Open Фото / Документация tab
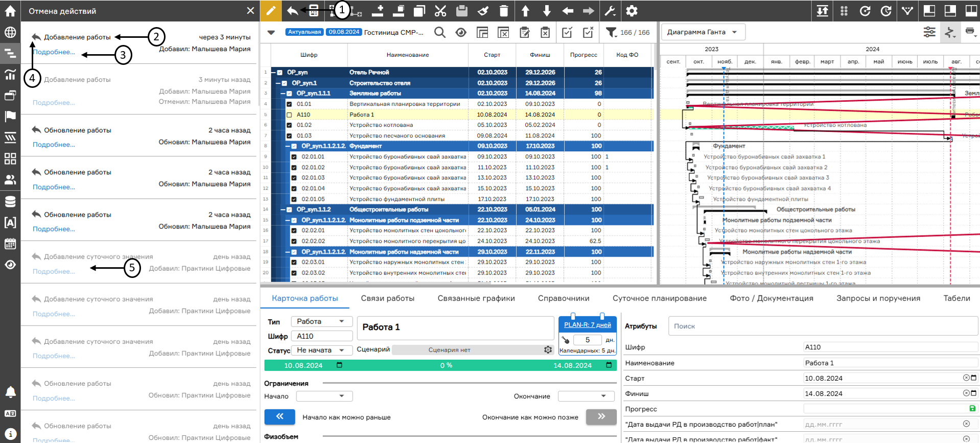This screenshot has height=443, width=980. [x=772, y=298]
